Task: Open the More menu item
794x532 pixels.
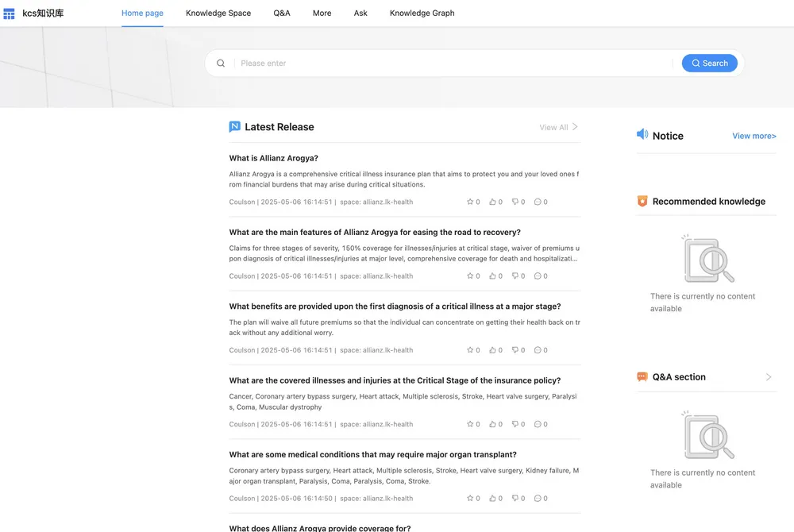Action: 322,13
